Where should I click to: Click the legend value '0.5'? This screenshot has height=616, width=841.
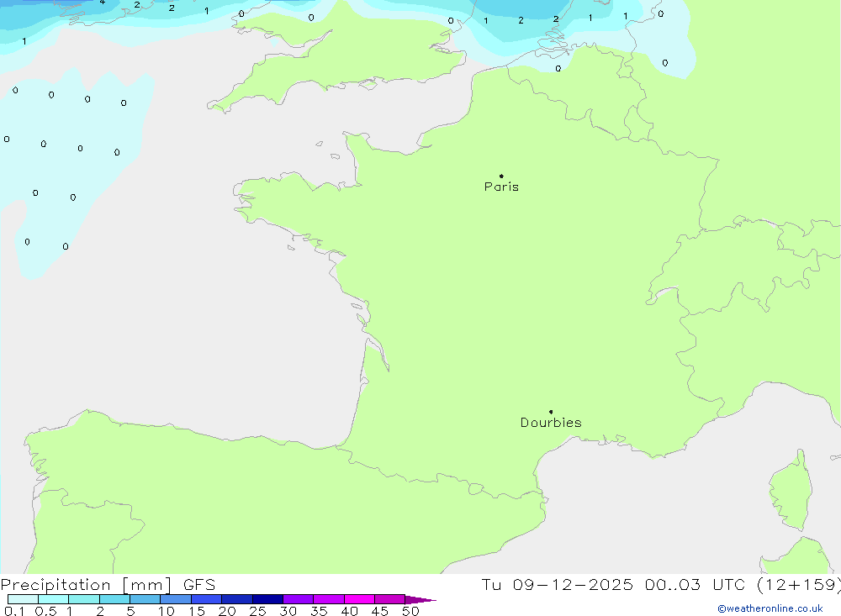coord(45,611)
